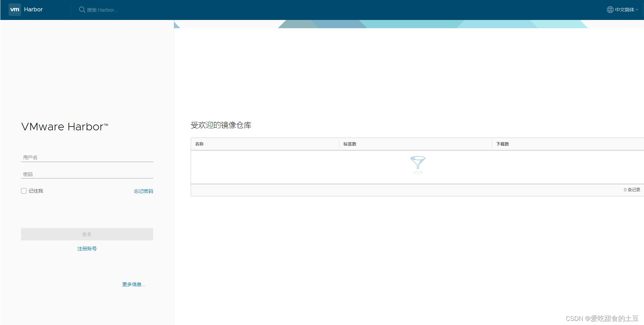Focus the 搜索 Harbor search field

click(102, 10)
